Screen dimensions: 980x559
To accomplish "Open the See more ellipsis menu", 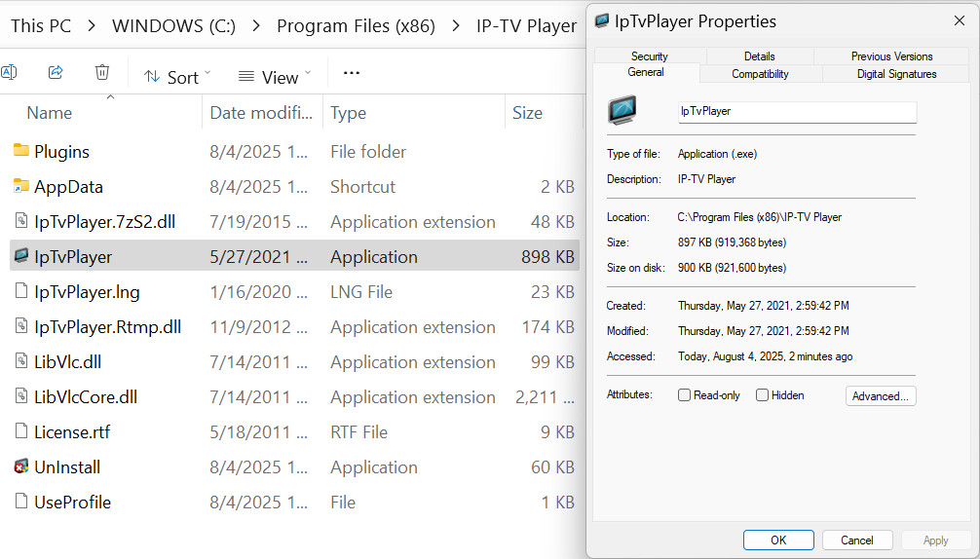I will (352, 73).
